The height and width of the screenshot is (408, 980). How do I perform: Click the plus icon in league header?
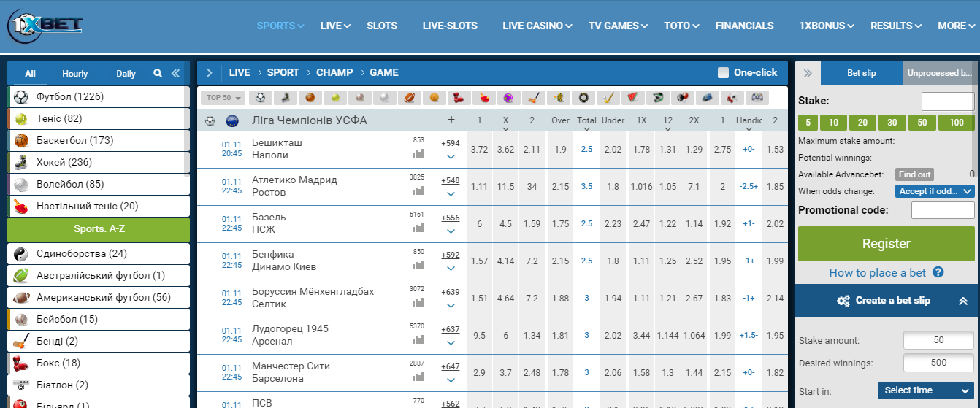click(451, 120)
